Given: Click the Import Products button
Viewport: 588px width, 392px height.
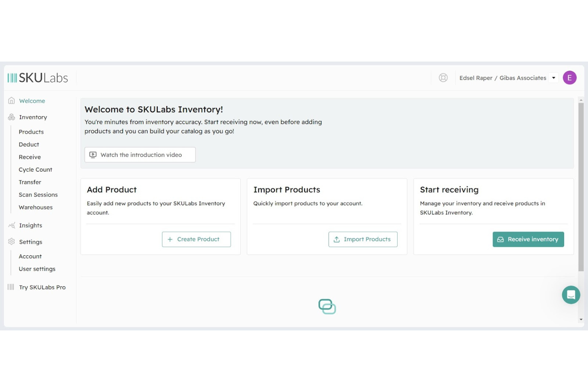Looking at the screenshot, I should coord(363,239).
